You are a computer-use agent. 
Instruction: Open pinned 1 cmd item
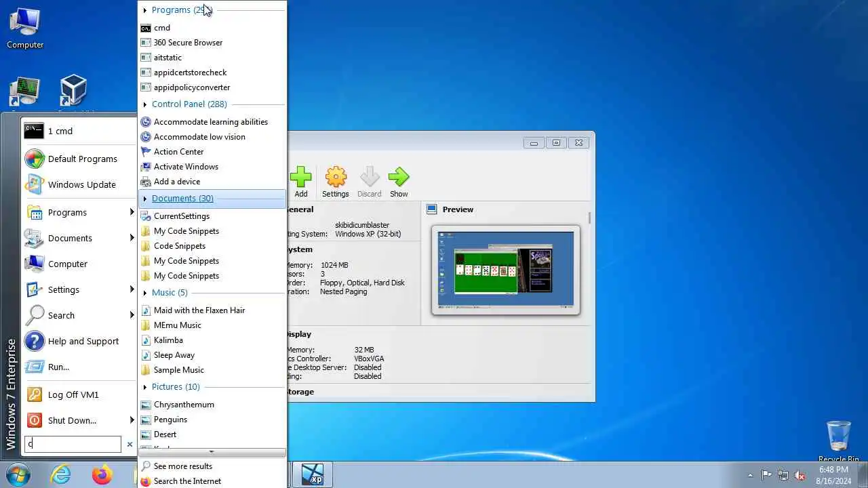click(x=79, y=131)
